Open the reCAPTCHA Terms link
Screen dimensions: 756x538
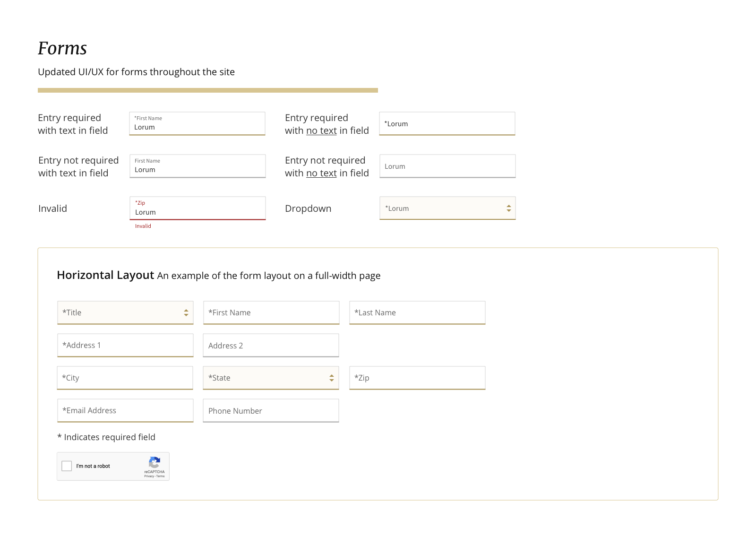(x=161, y=476)
